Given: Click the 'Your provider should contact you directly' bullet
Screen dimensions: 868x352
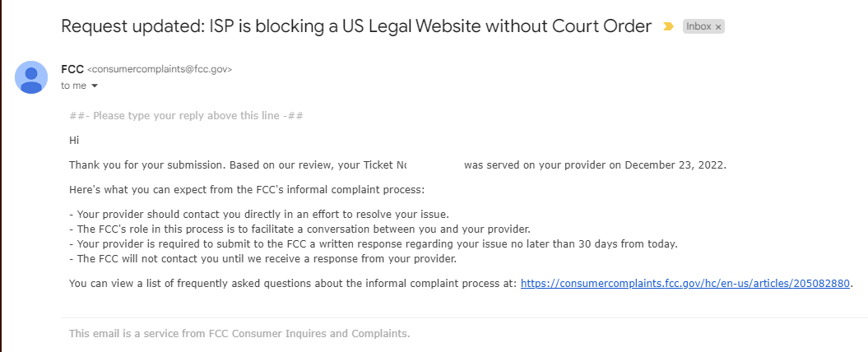Looking at the screenshot, I should pos(259,214).
